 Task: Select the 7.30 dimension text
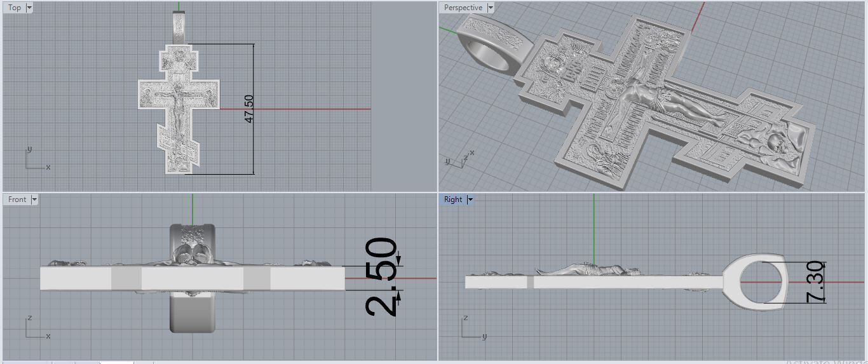816,283
